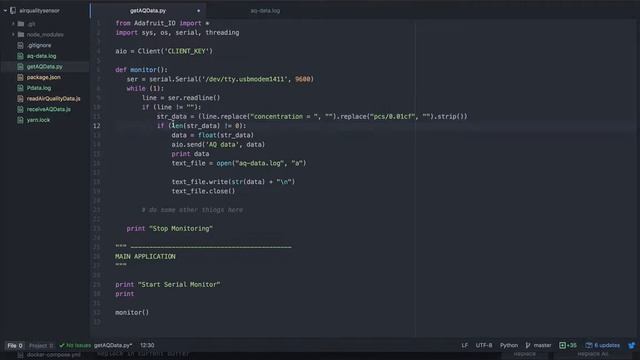Click the 'print "Stop Monitoring"' code line
Image resolution: width=640 pixels, height=360 pixels.
(169, 229)
